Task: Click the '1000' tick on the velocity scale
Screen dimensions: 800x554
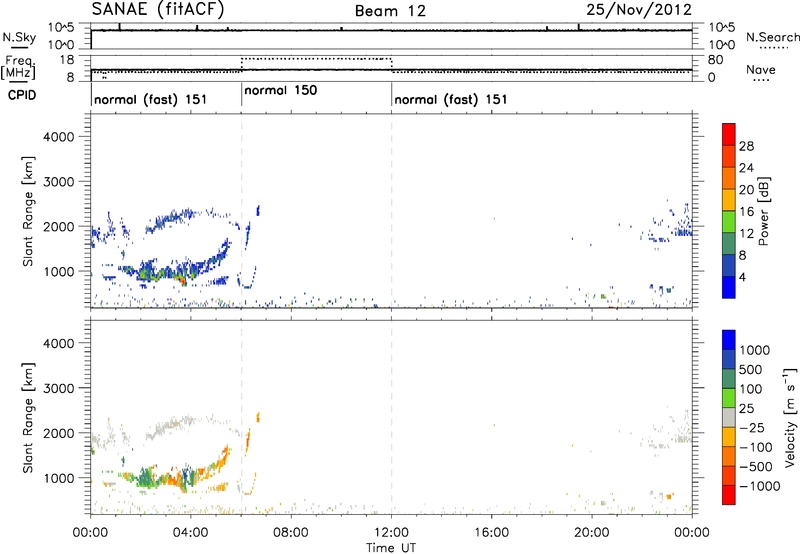Action: [x=754, y=350]
